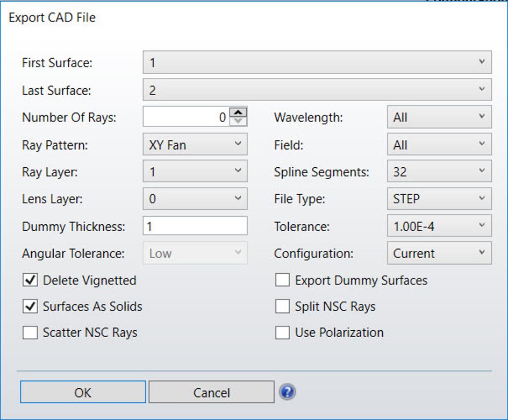Open the Ray Pattern XY Fan dropdown
508x420 pixels.
(x=195, y=145)
